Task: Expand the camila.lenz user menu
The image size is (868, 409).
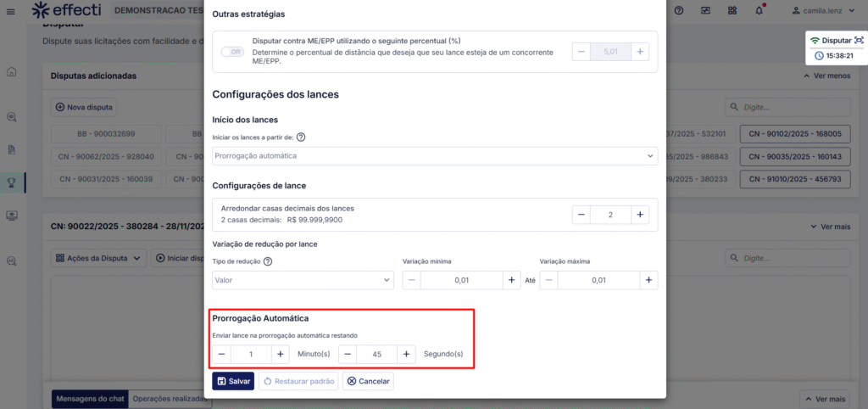Action: tap(826, 10)
